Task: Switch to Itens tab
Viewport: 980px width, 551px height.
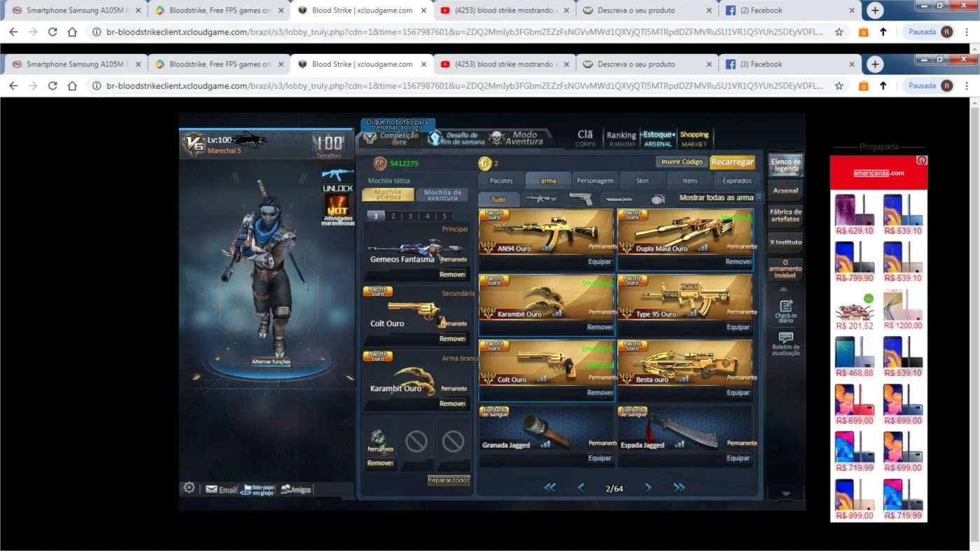Action: [x=690, y=181]
